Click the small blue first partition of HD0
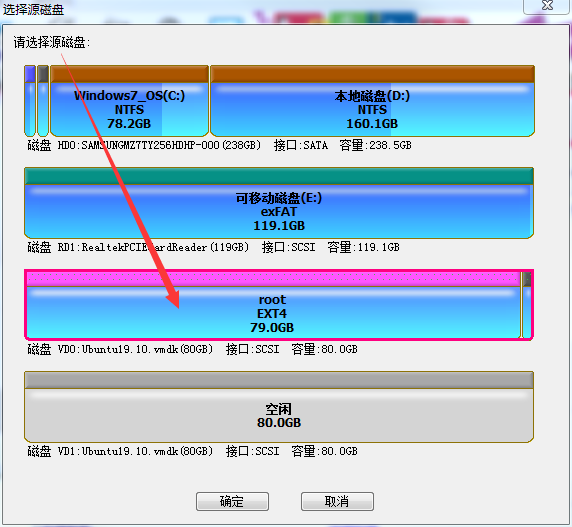Viewport: 572px width, 527px height. click(x=30, y=101)
